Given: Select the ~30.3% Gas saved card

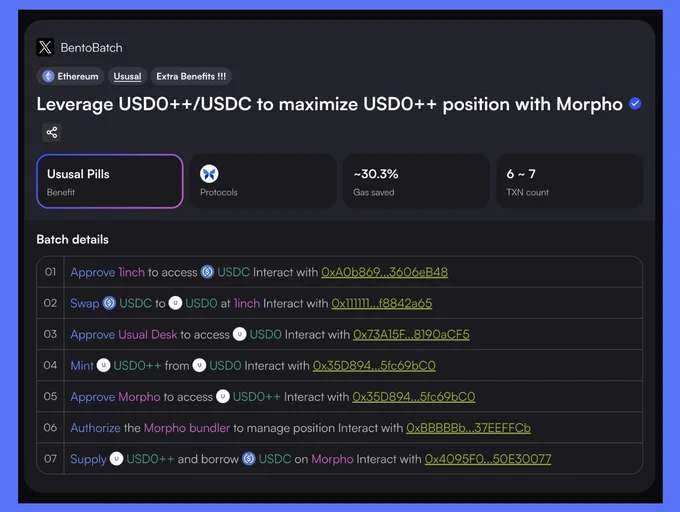Looking at the screenshot, I should click(x=416, y=181).
